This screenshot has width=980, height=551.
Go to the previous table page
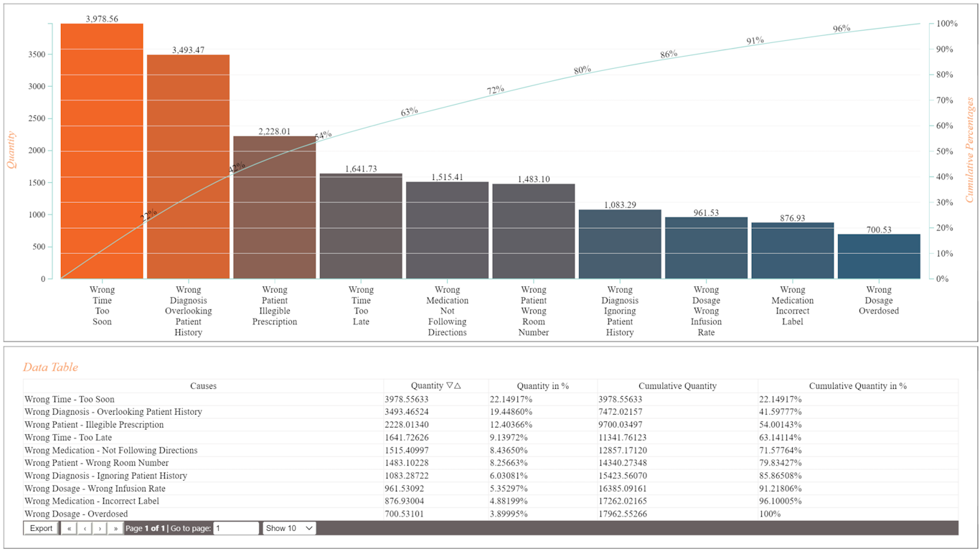pos(85,528)
